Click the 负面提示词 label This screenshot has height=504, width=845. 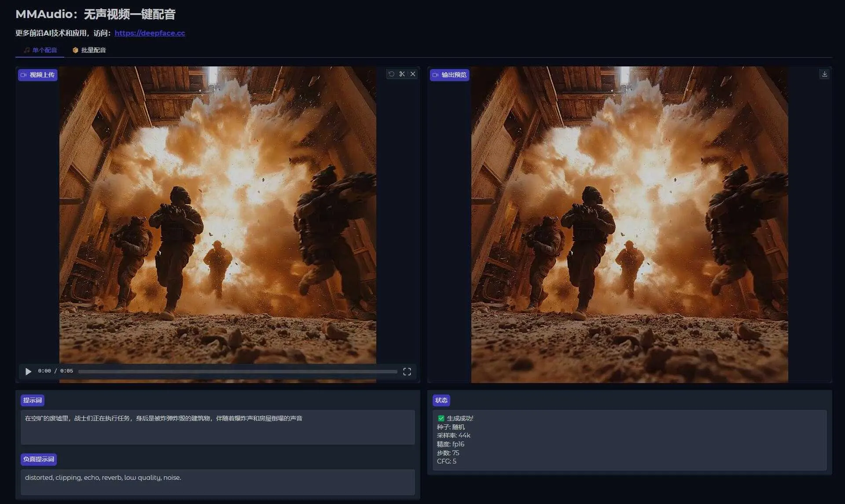click(39, 459)
